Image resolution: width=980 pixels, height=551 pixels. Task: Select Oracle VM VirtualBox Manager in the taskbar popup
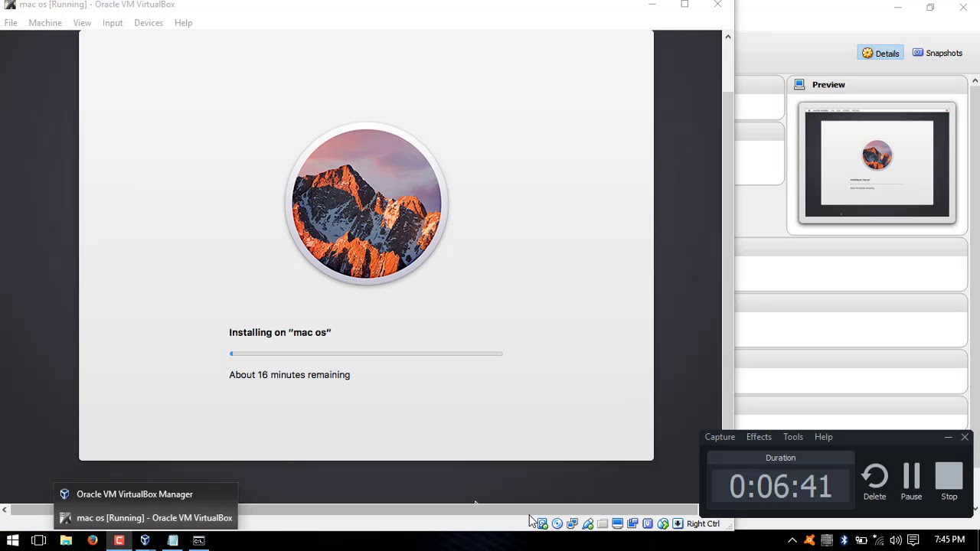[x=145, y=494]
